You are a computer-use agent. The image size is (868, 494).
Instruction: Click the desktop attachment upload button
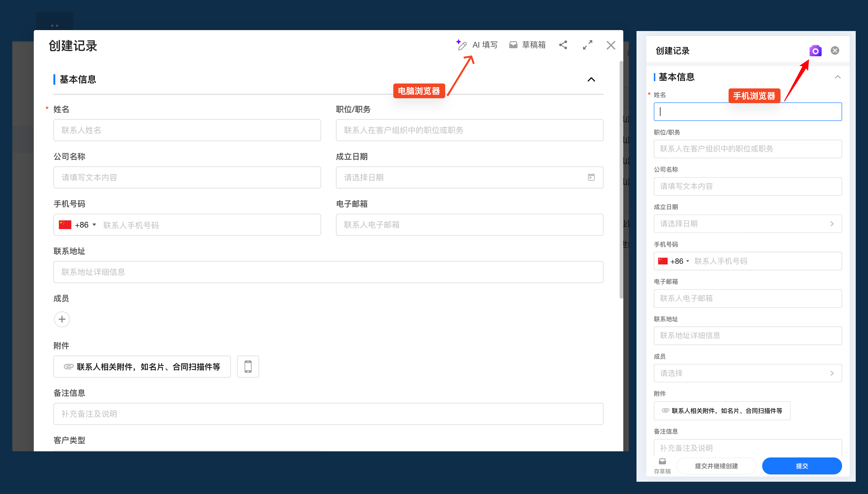pyautogui.click(x=142, y=366)
